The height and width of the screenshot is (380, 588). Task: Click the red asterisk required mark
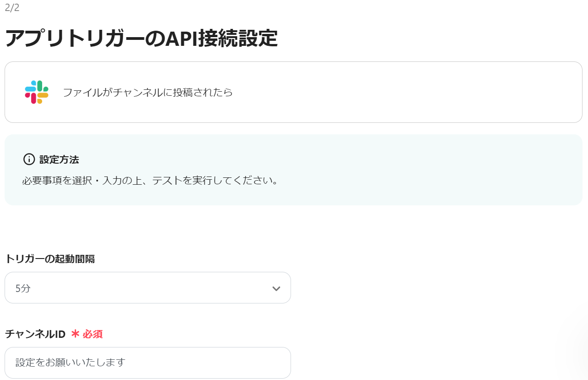[75, 334]
